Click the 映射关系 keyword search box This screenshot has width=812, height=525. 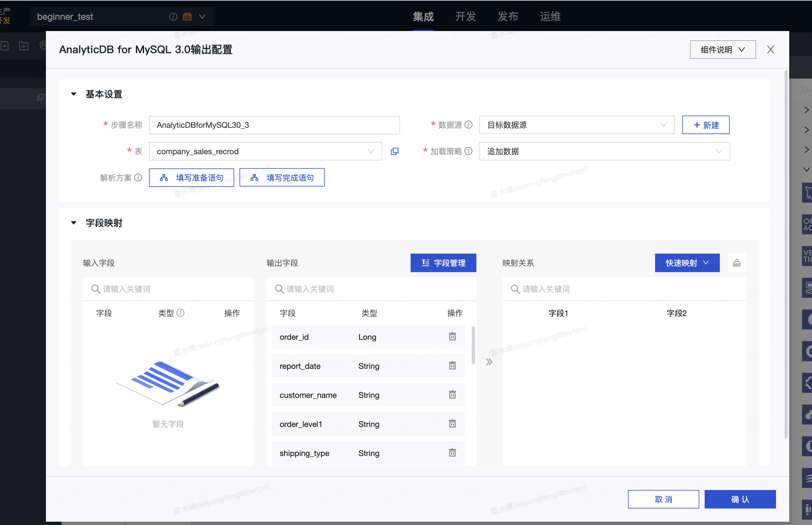624,289
